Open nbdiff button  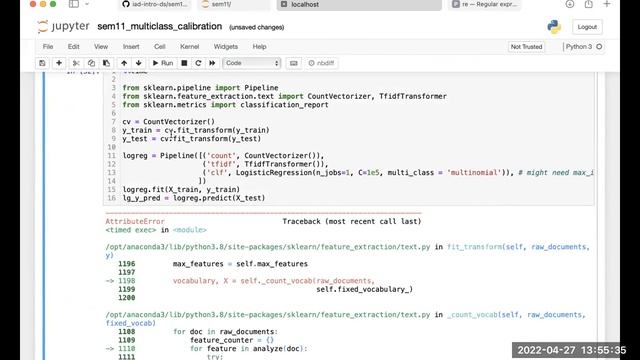tap(322, 63)
